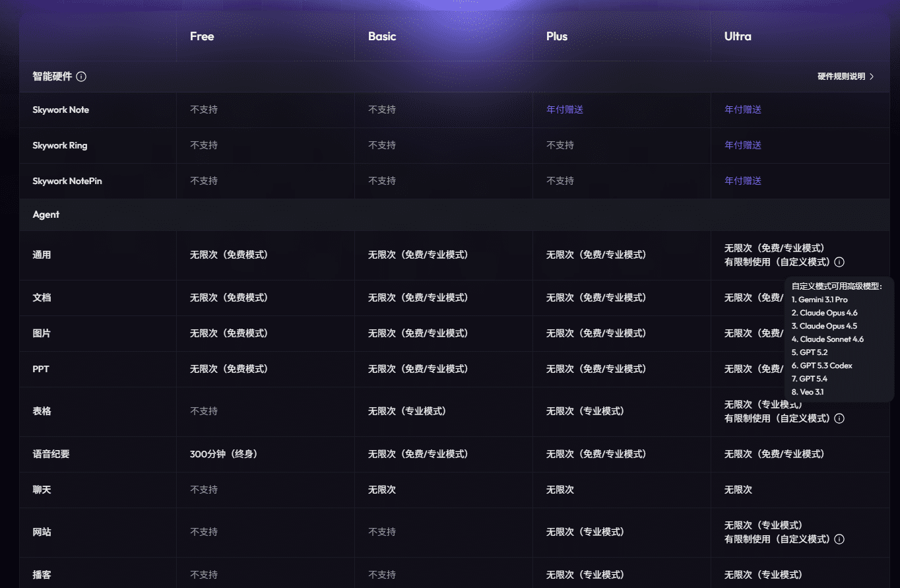Select 年付赠送 in Skywork NotePin row
This screenshot has width=900, height=588.
coord(742,181)
